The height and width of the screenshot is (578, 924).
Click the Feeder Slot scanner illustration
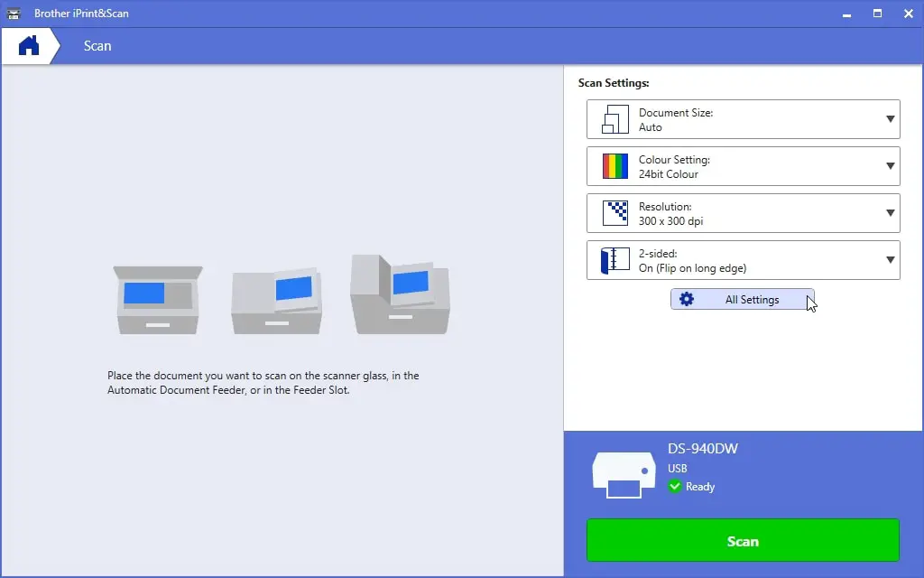[400, 294]
